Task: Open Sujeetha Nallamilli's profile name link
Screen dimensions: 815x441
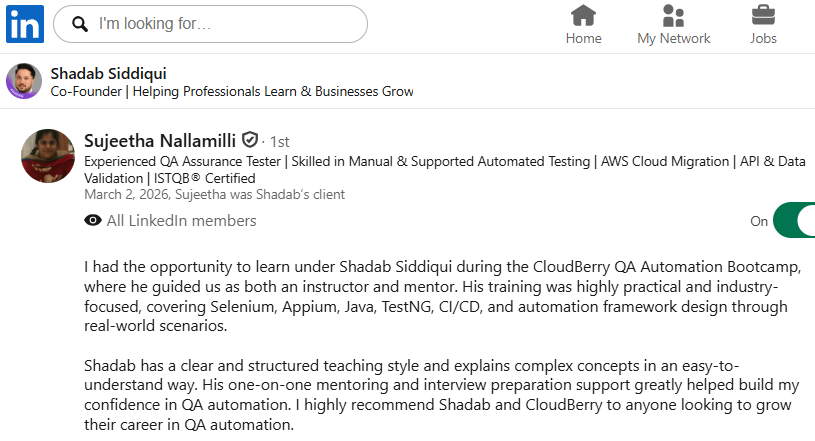Action: point(160,140)
